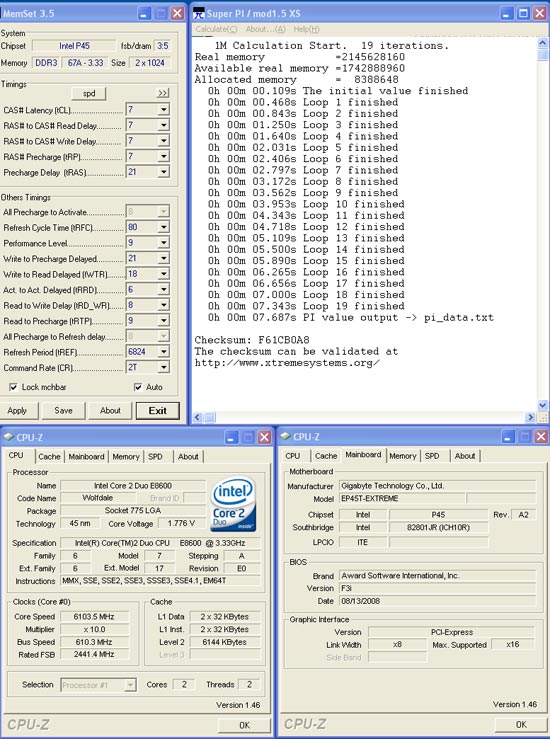The height and width of the screenshot is (739, 550).
Task: Click Super PI vertical scrollbar down arrow
Action: [542, 405]
